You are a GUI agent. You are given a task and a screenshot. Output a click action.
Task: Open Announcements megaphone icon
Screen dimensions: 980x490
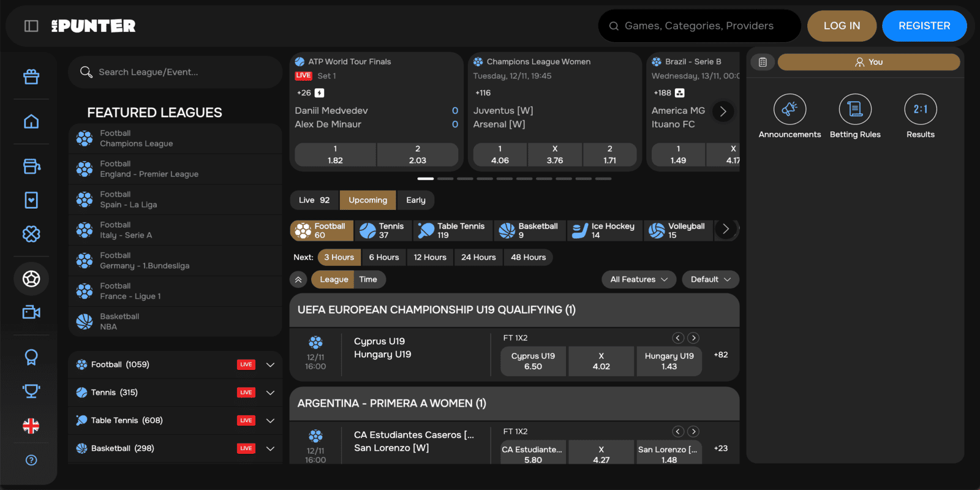(x=790, y=110)
